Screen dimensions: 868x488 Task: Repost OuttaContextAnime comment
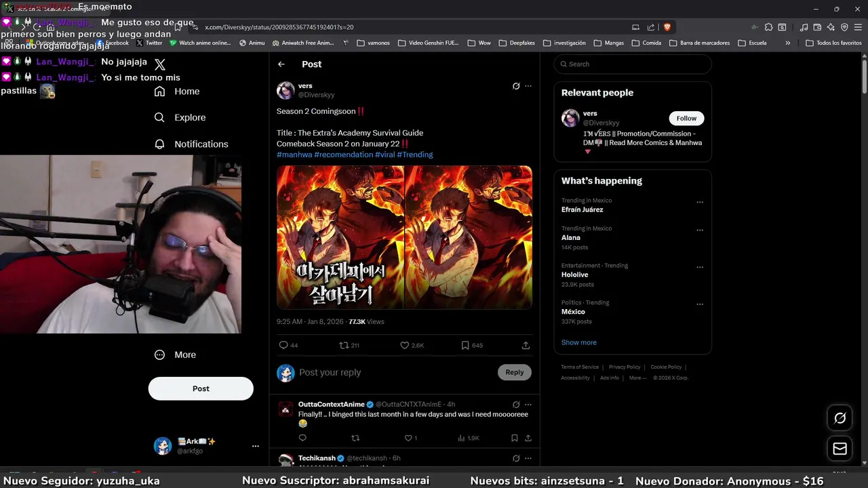pos(355,438)
